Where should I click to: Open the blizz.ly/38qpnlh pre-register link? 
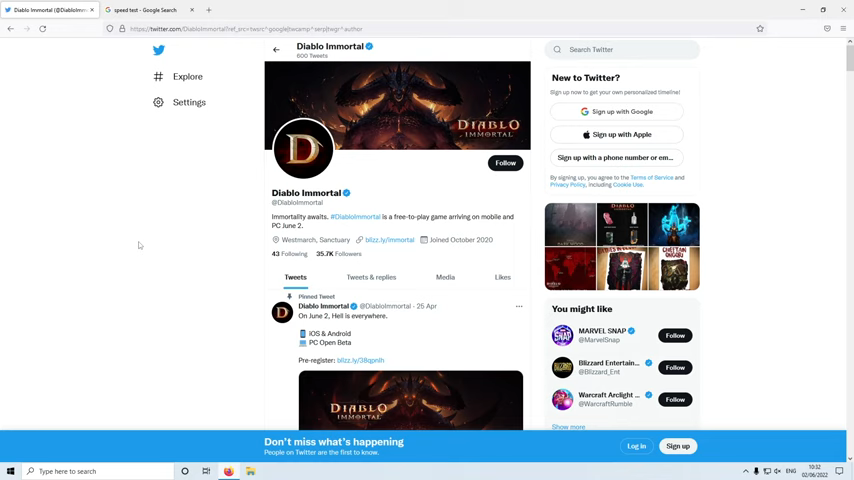coord(361,360)
